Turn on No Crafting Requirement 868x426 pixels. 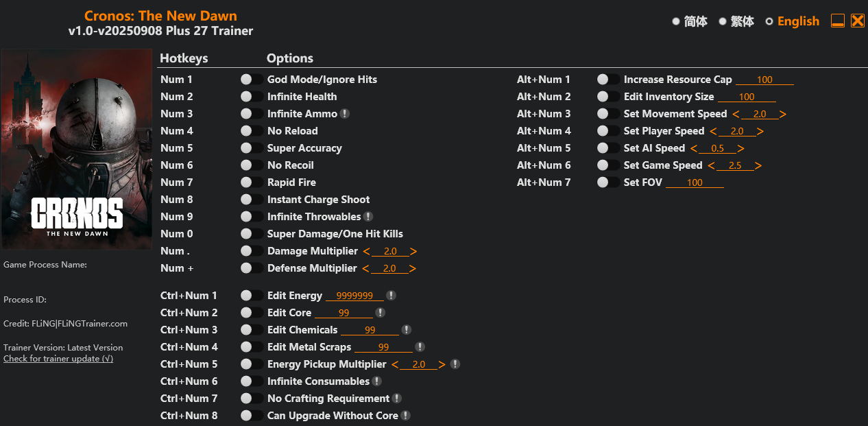252,399
